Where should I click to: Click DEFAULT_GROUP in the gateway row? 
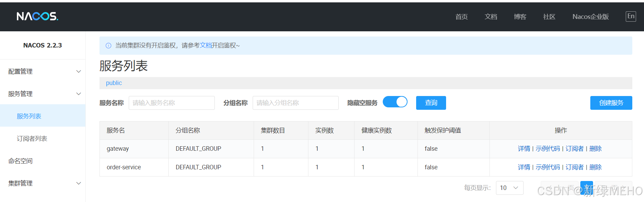[199, 149]
